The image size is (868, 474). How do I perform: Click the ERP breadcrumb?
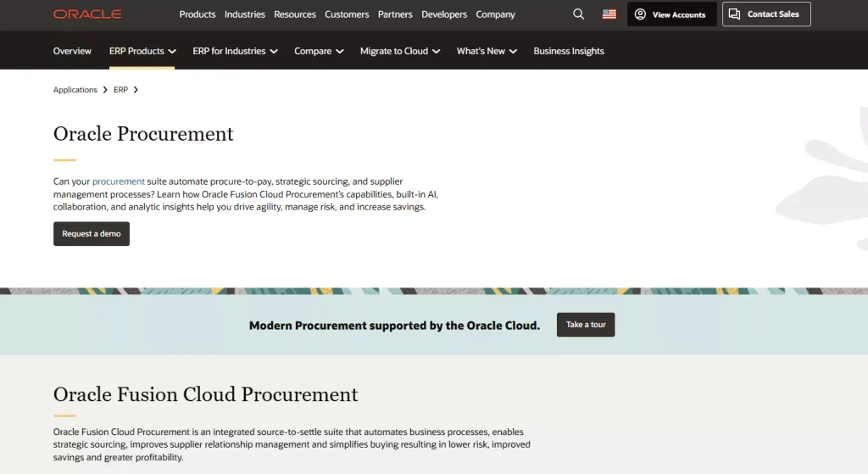click(120, 90)
